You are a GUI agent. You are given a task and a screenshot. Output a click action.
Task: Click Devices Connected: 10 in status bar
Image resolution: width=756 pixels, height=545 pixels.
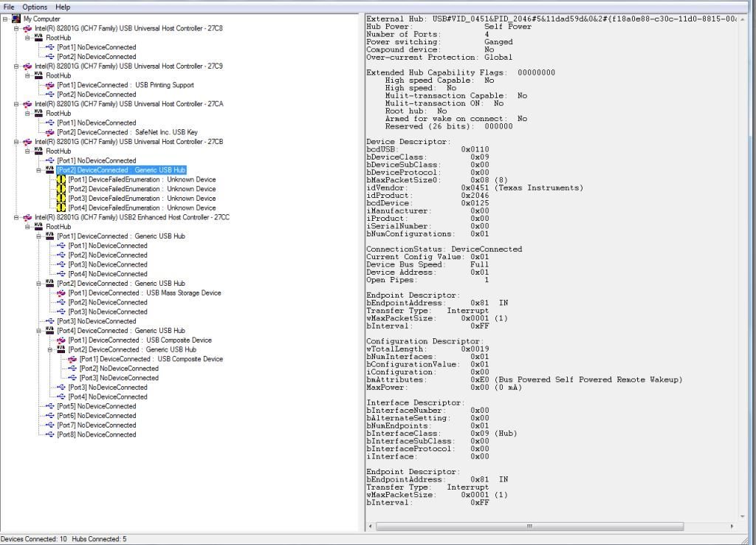click(34, 539)
